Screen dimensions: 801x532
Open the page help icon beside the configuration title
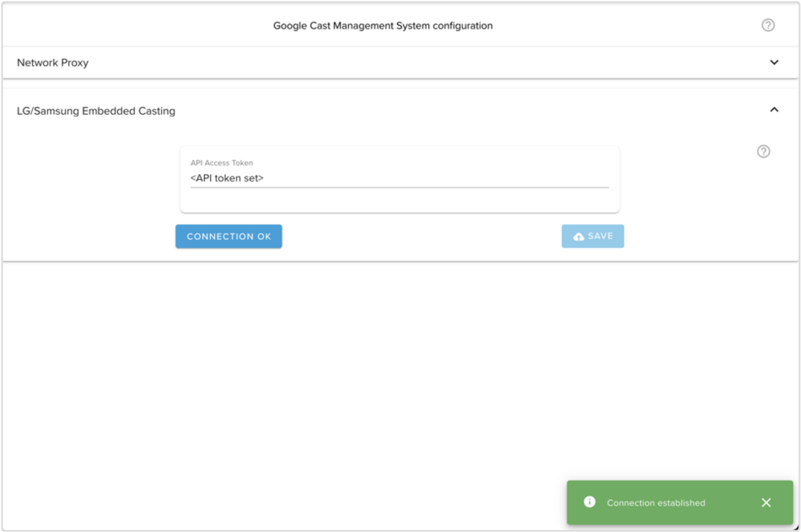[767, 25]
